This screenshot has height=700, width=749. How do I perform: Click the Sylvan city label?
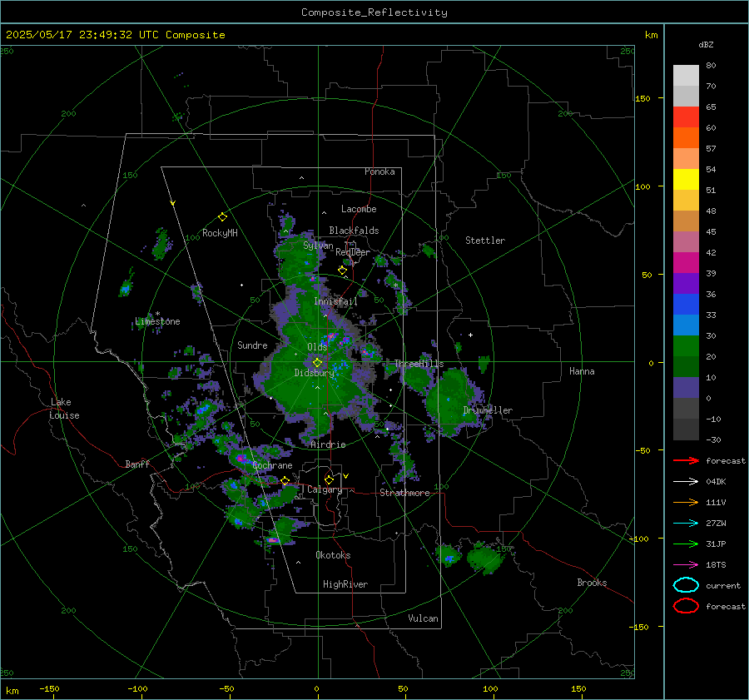318,246
